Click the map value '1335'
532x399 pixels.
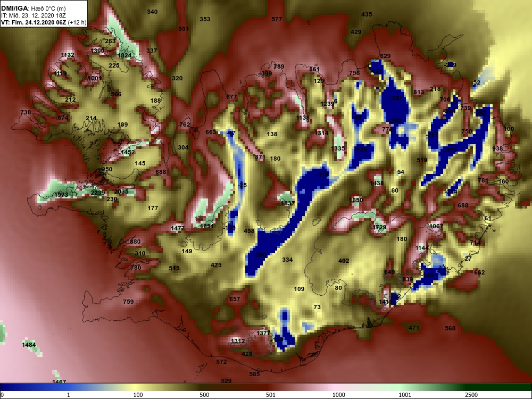click(x=338, y=148)
